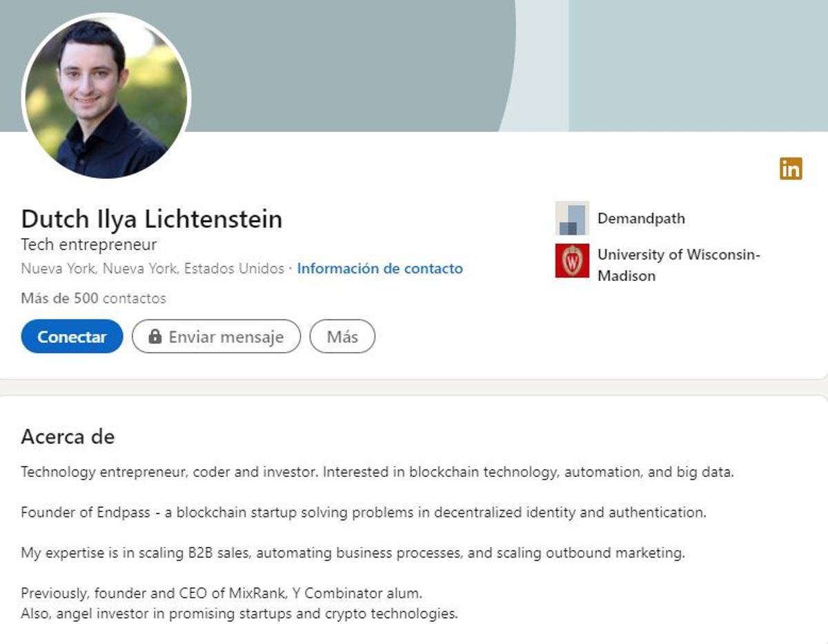Screen dimensions: 828x644
Task: Expand the Más options menu
Action: [343, 337]
